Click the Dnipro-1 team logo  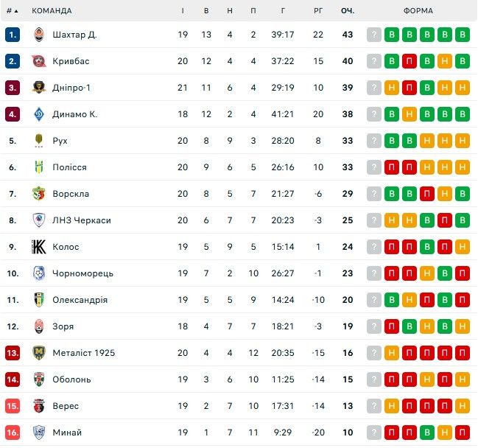39,88
